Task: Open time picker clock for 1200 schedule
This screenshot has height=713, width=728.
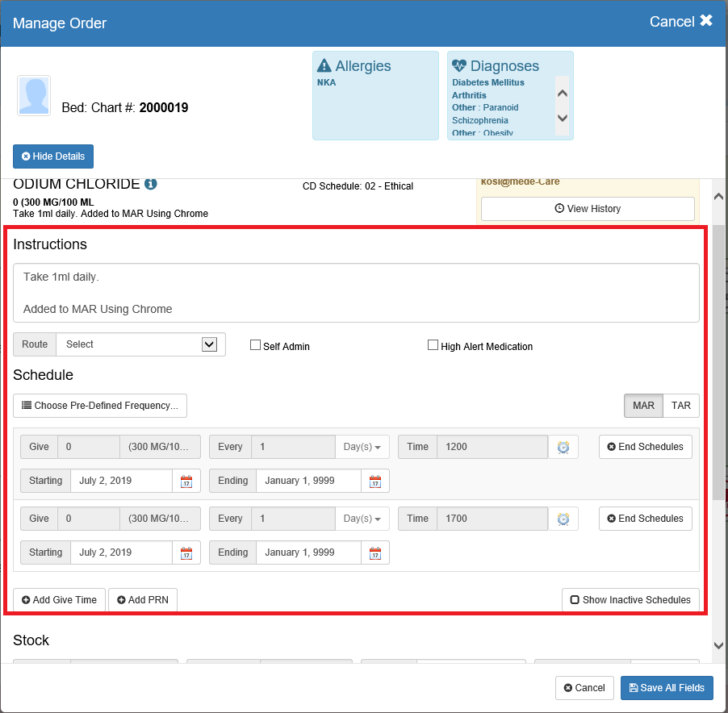Action: pyautogui.click(x=563, y=447)
